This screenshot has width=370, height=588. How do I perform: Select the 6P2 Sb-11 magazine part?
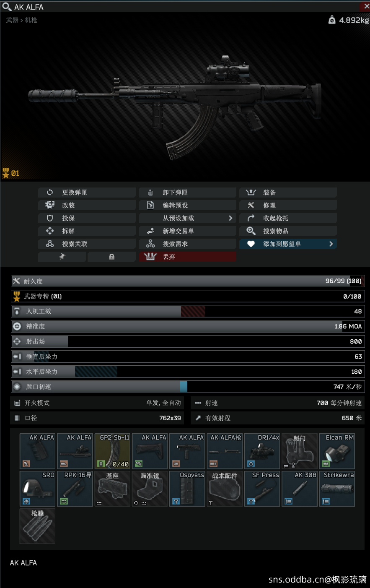click(x=112, y=451)
